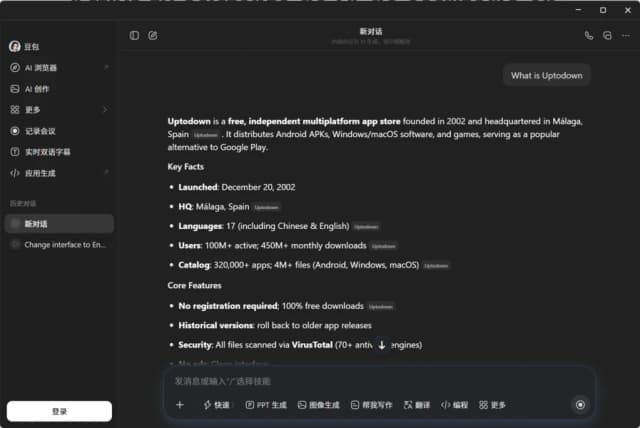Open the citation after '100% free downloads'
Viewport: 640px width, 428px height.
tap(381, 307)
